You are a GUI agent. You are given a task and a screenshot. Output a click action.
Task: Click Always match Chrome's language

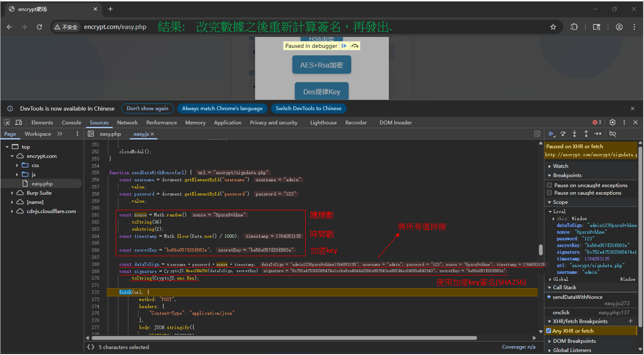222,109
